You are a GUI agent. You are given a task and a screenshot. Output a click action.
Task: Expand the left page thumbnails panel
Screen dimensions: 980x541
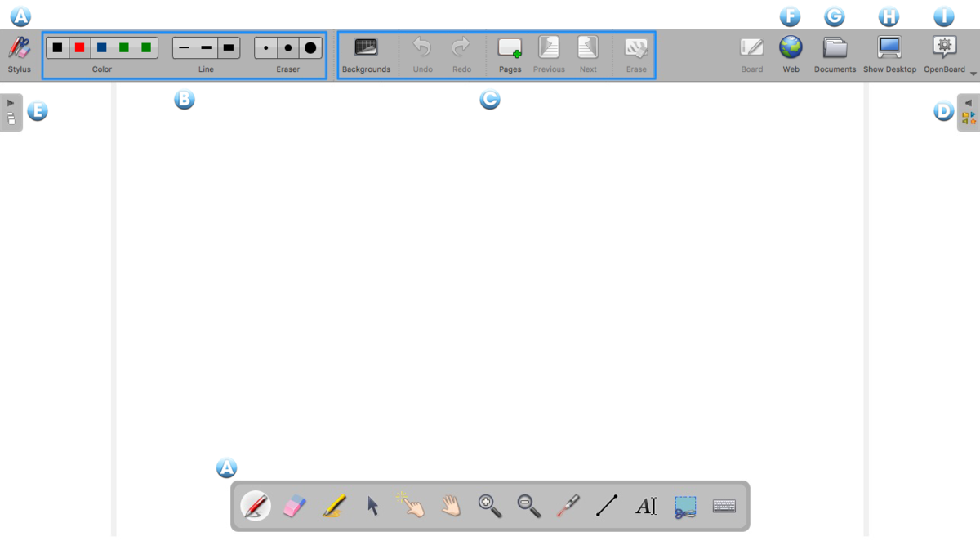11,112
